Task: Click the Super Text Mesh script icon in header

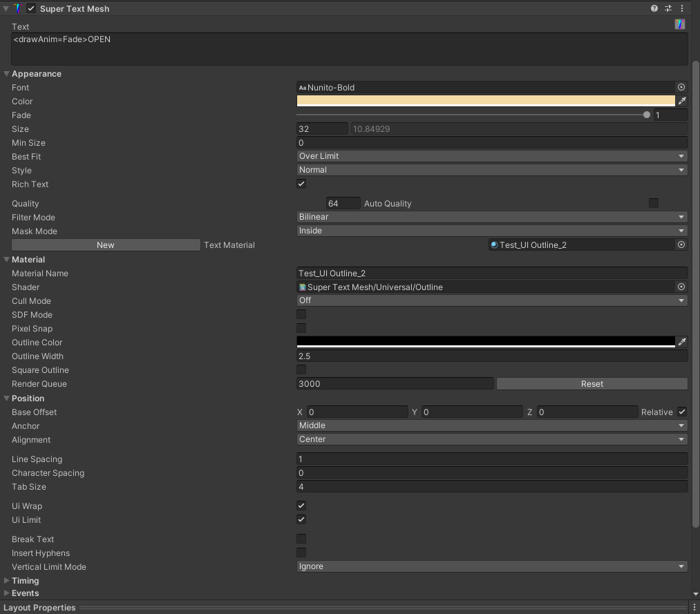Action: tap(17, 8)
